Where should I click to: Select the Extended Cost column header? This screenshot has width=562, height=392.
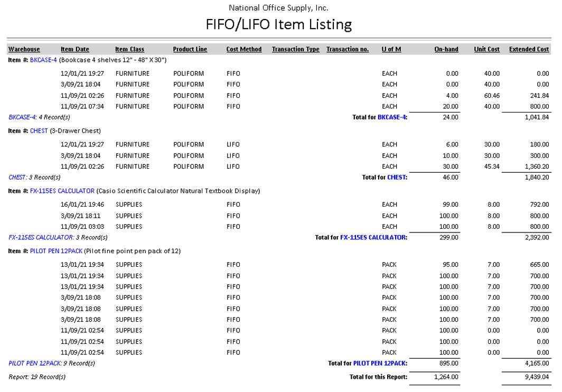click(529, 50)
